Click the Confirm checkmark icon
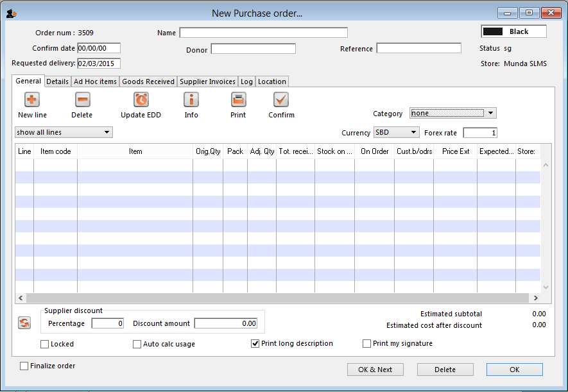The height and width of the screenshot is (392, 568). point(281,100)
